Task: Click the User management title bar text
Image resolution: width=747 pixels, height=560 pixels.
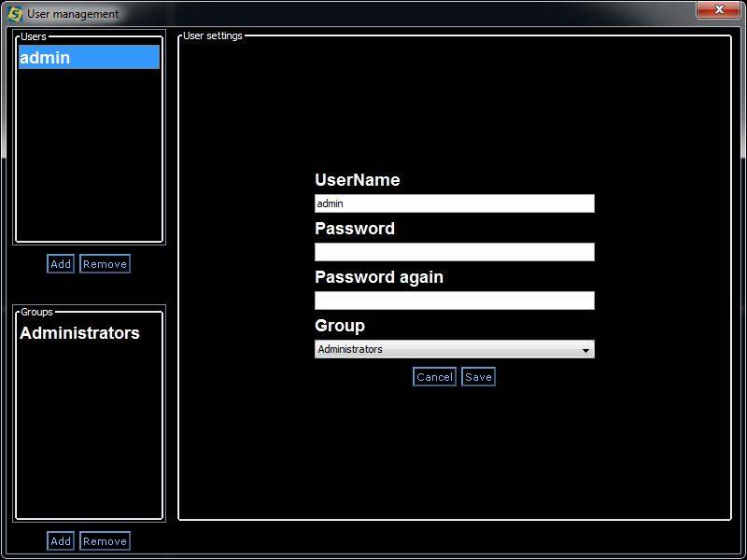Action: 73,14
